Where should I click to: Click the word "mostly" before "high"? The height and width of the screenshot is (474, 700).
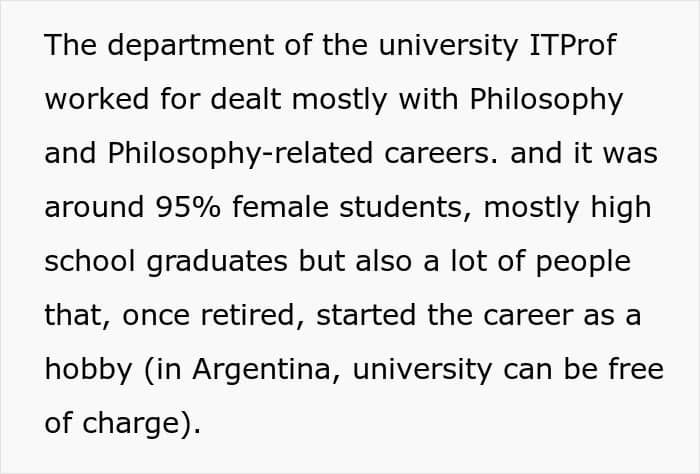531,209
